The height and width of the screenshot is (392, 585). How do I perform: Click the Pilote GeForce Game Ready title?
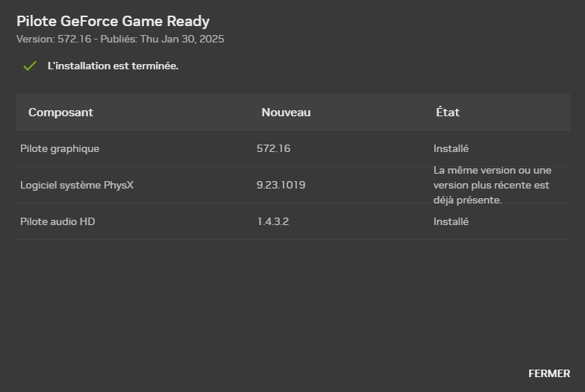click(x=113, y=21)
